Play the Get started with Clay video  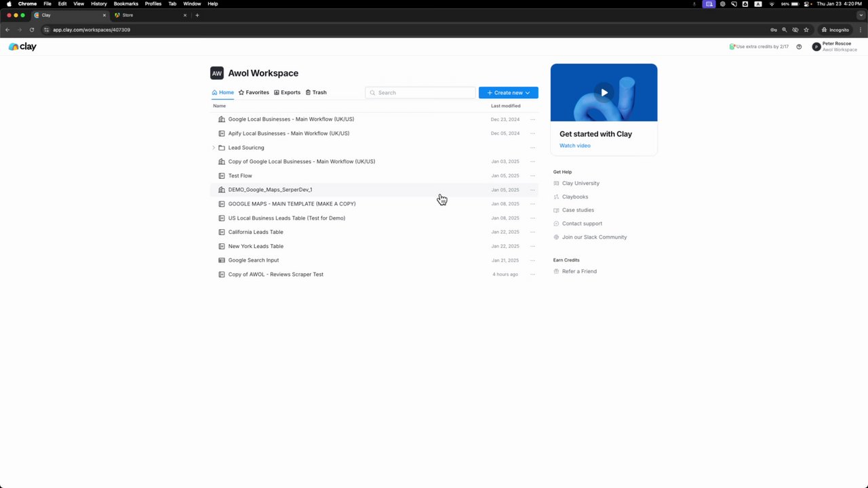[x=604, y=93]
